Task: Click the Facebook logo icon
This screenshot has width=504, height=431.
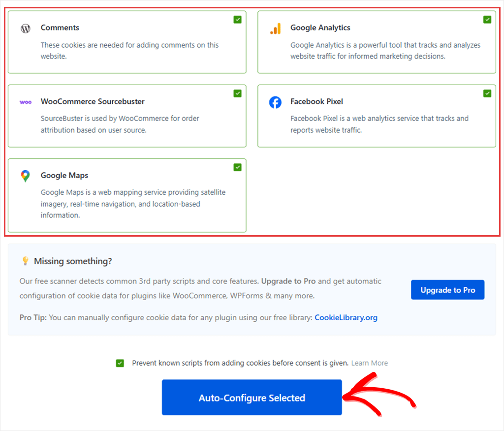Action: (x=275, y=102)
